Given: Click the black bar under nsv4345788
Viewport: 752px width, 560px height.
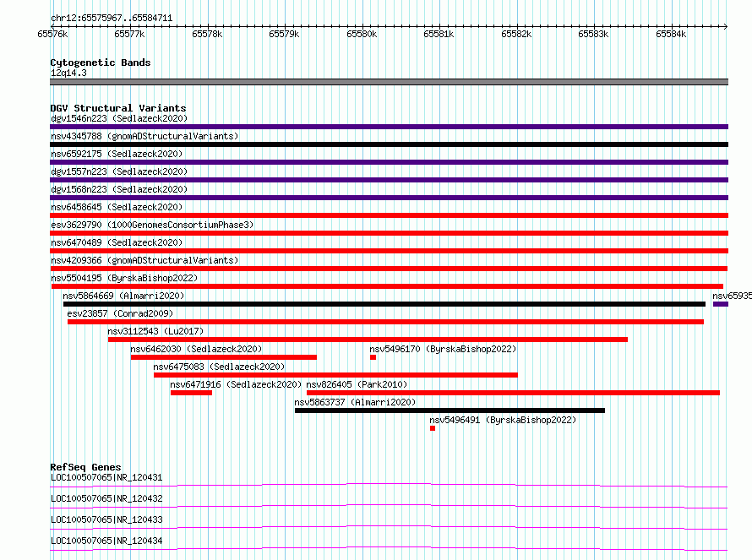Looking at the screenshot, I should [x=389, y=144].
